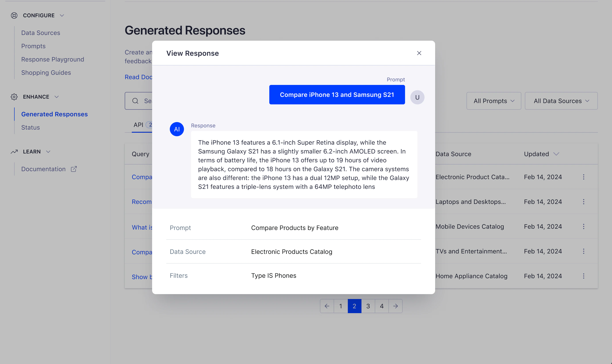Click the Learn trend icon
The image size is (612, 364).
[14, 151]
